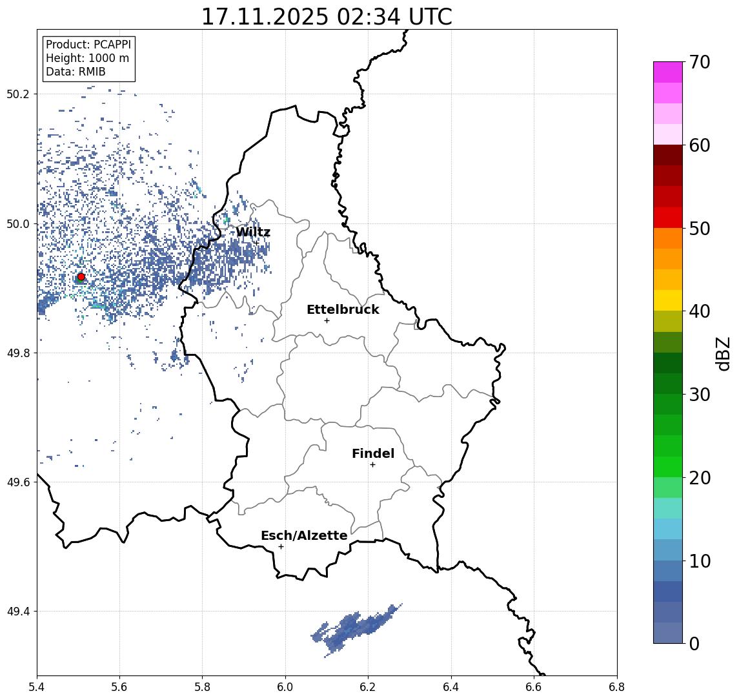739x700 pixels.
Task: Click the Data: RMIB legend line
Action: point(76,72)
